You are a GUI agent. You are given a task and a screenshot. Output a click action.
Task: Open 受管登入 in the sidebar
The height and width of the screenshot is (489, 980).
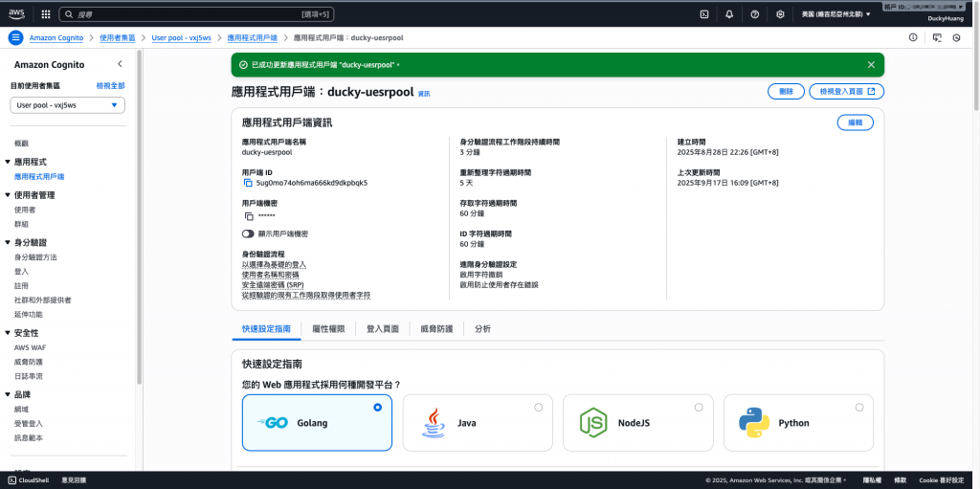[29, 423]
